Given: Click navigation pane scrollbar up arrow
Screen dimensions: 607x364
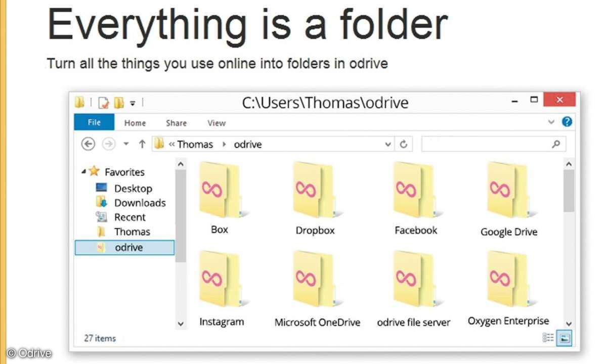Looking at the screenshot, I should click(181, 164).
